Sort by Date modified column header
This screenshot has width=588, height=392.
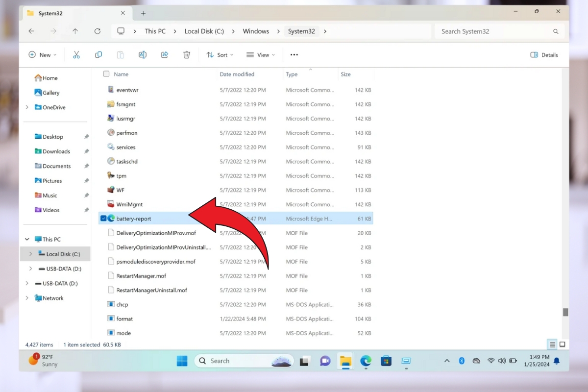coord(237,74)
